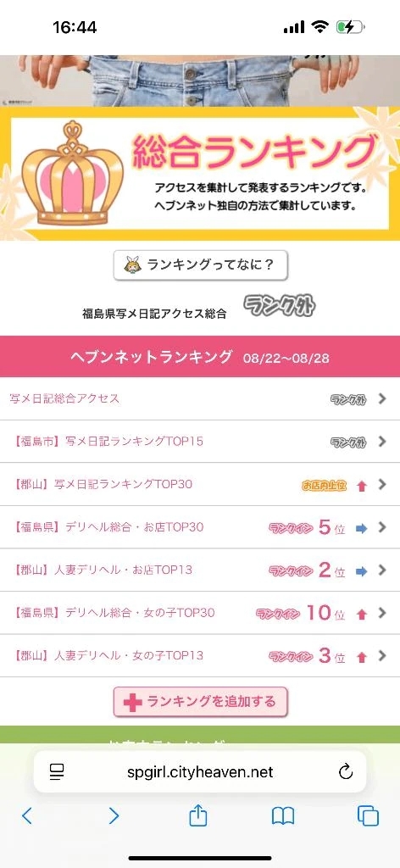Screen dimensions: 400x868
Task: Tap the spgirl.cityheaven.net address field
Action: coord(200,771)
